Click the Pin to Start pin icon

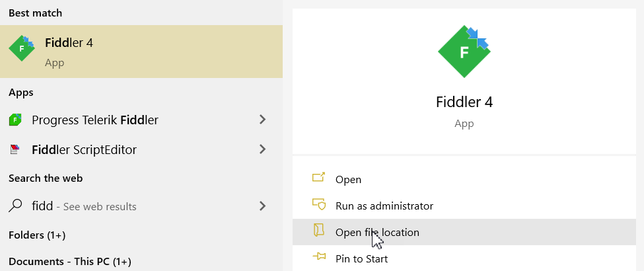coord(318,258)
